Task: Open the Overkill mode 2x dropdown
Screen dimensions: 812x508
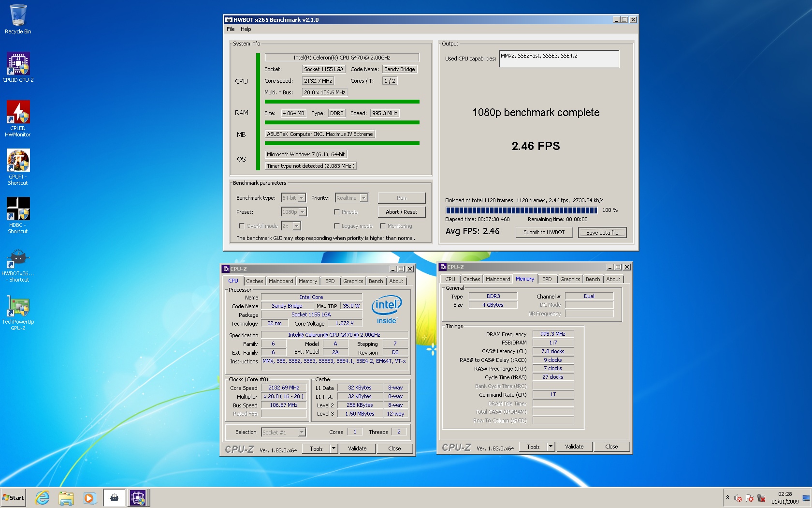Action: [x=291, y=226]
